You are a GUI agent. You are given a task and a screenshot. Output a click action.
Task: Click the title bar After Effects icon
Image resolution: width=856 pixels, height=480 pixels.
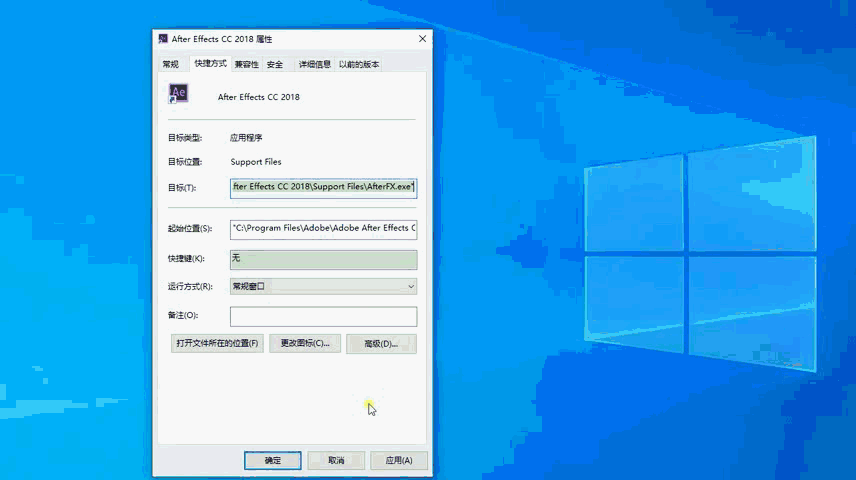click(x=163, y=38)
